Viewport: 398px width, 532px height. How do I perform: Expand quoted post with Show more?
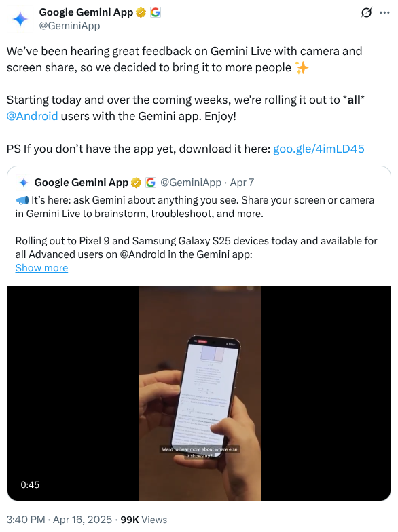coord(41,268)
